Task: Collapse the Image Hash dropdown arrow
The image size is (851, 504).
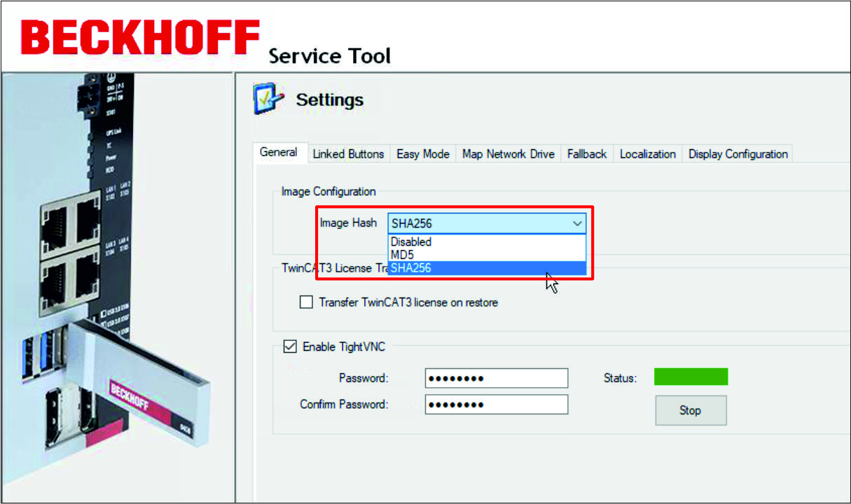Action: [577, 224]
